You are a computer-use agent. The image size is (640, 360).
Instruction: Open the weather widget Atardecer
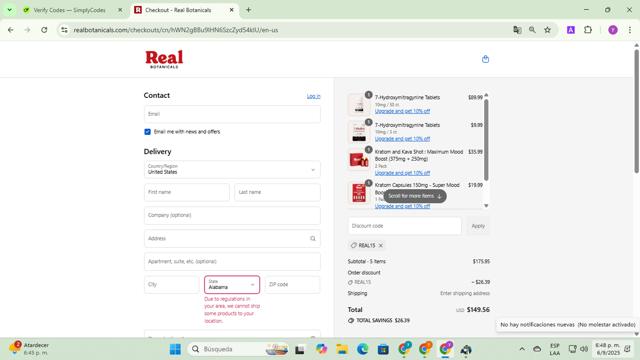point(29,349)
